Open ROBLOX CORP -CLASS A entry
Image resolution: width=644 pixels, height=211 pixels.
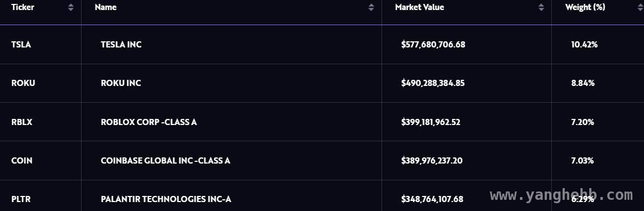coord(149,122)
